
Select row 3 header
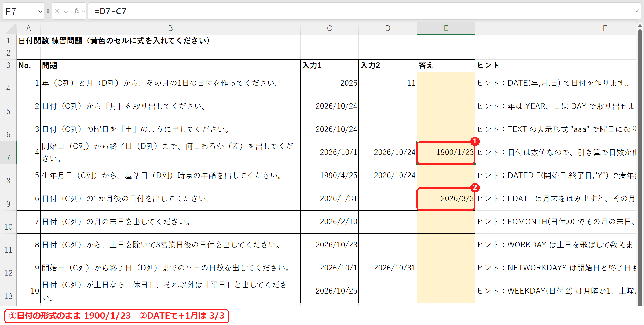pos(8,66)
